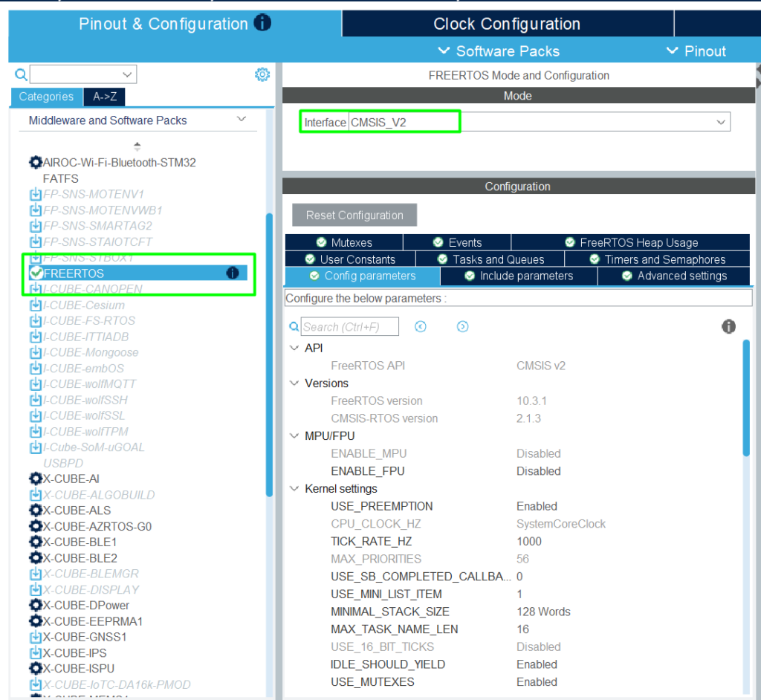The height and width of the screenshot is (700, 761).
Task: Click the USE_PREEMPTION Enabled value
Action: click(537, 506)
